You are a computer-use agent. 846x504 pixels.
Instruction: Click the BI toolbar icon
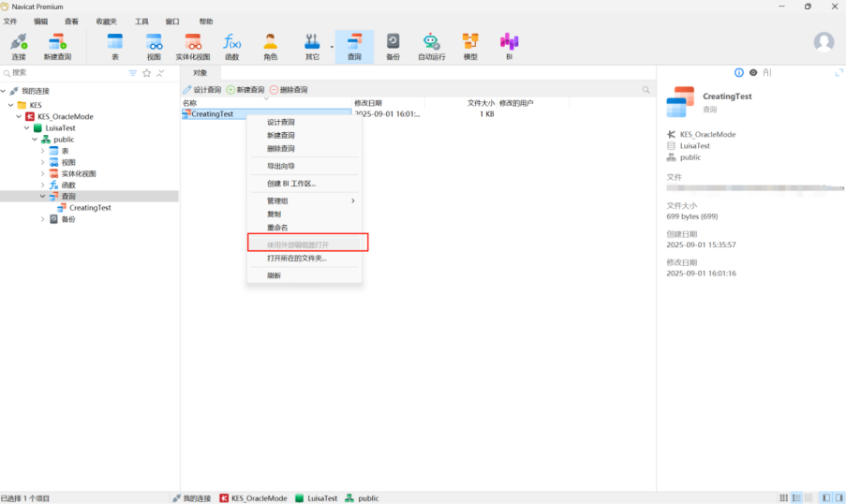pyautogui.click(x=509, y=45)
